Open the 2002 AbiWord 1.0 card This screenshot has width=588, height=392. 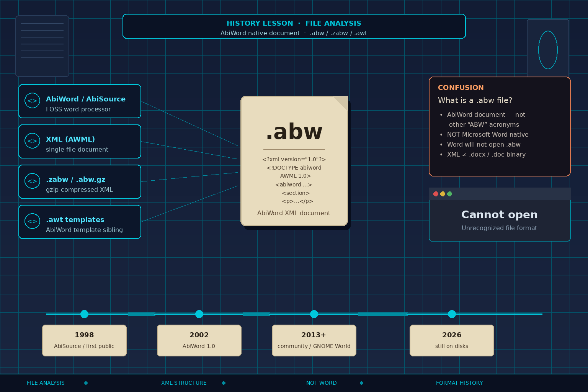(199, 340)
